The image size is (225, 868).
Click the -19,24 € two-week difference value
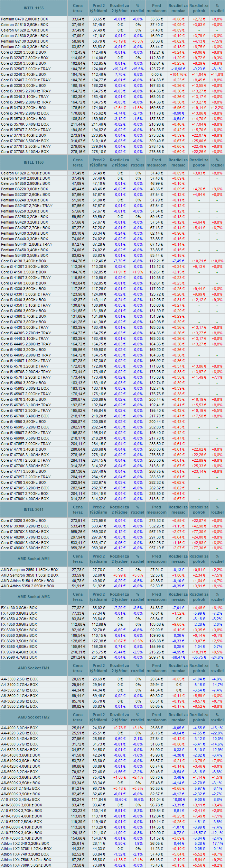click(x=119, y=69)
